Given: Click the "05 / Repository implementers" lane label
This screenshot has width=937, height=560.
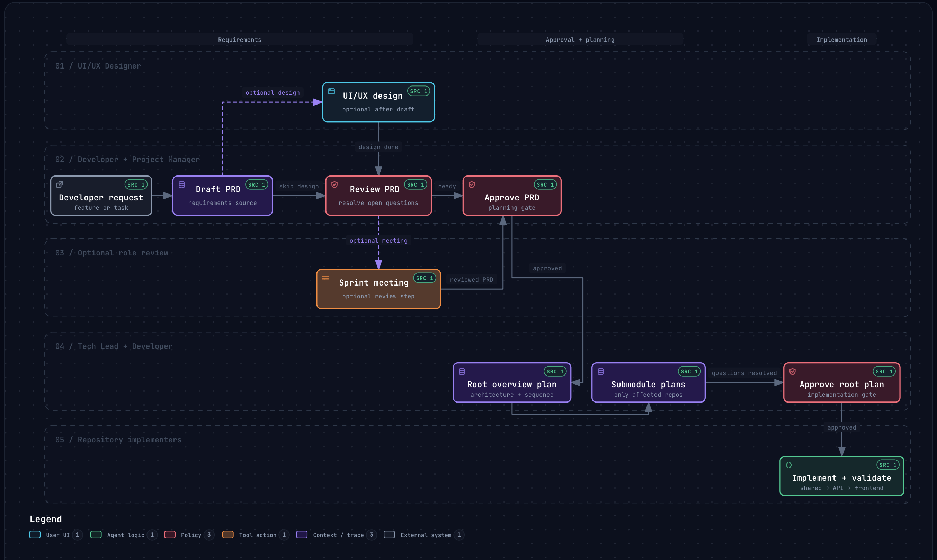Looking at the screenshot, I should [118, 440].
